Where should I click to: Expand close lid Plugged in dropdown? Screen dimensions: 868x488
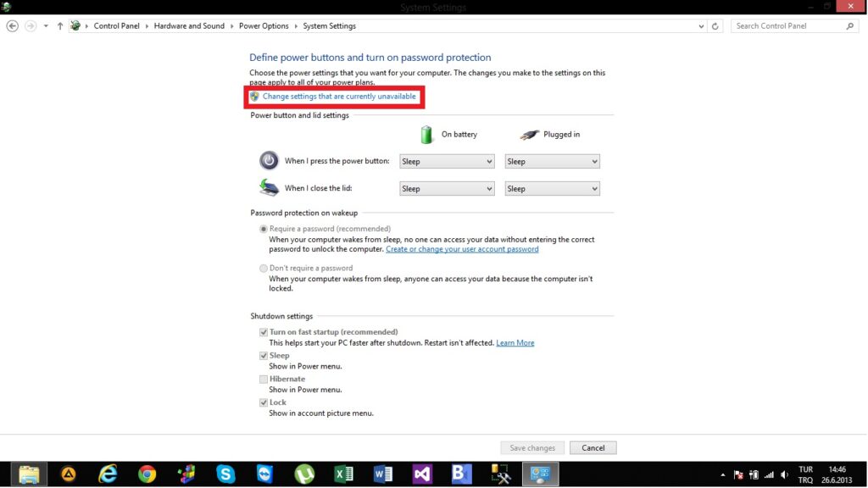[x=552, y=189]
